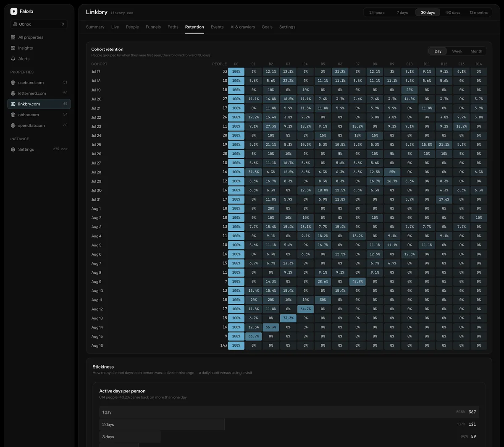Click the Settings gear icon in sidebar
Viewport: 504px width, 447px height.
pyautogui.click(x=13, y=149)
